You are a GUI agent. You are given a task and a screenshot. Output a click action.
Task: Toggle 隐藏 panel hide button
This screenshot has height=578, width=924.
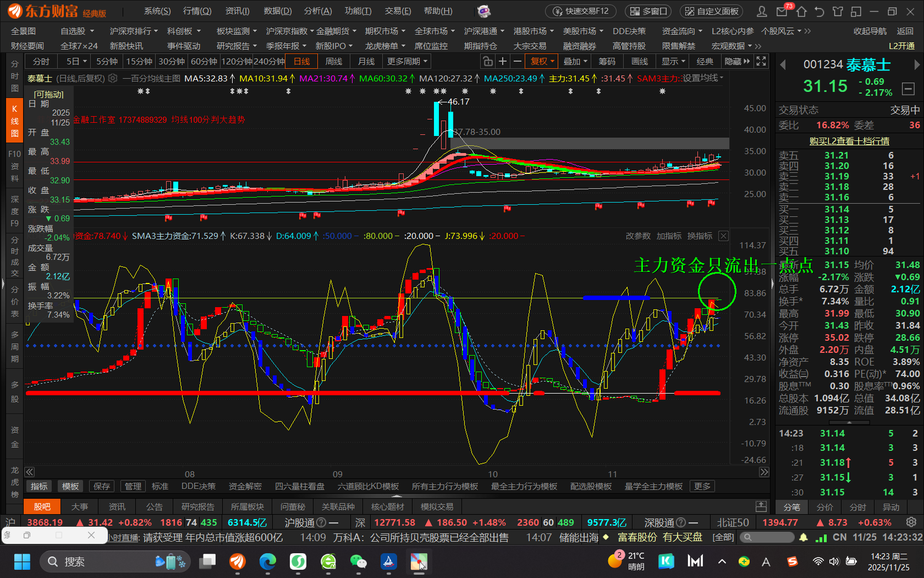pos(736,61)
